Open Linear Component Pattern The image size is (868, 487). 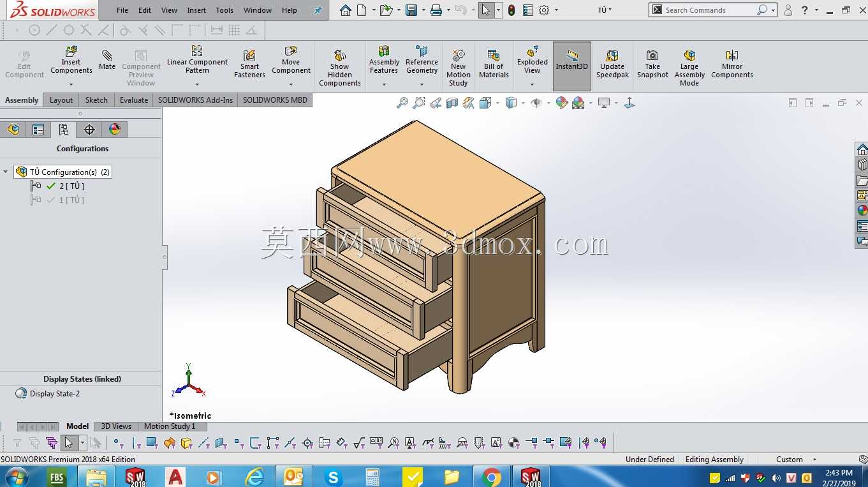pos(197,59)
